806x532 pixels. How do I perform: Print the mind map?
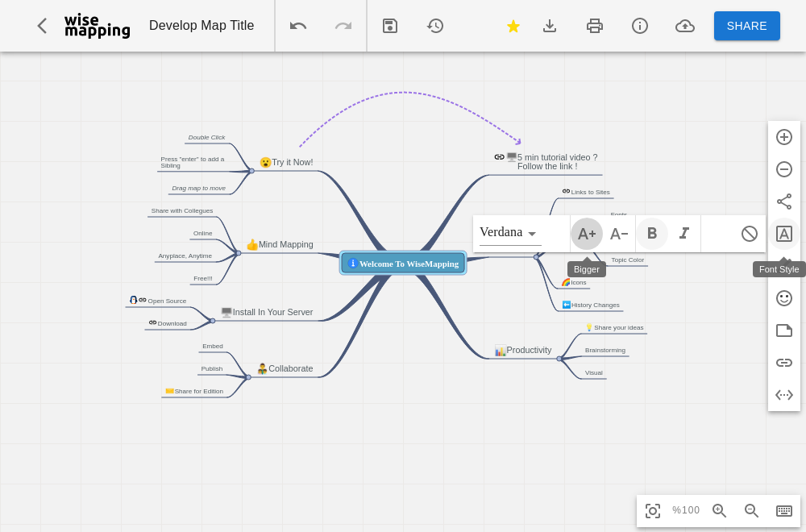pyautogui.click(x=595, y=26)
